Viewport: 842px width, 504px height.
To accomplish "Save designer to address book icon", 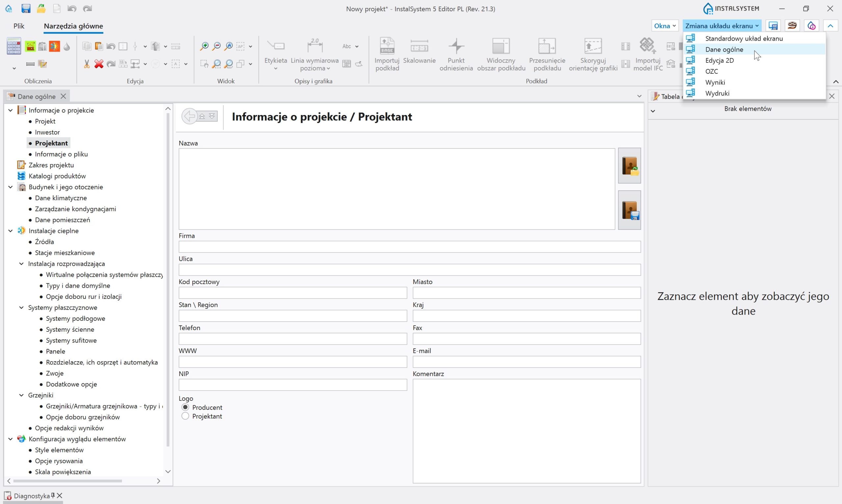I will [629, 210].
